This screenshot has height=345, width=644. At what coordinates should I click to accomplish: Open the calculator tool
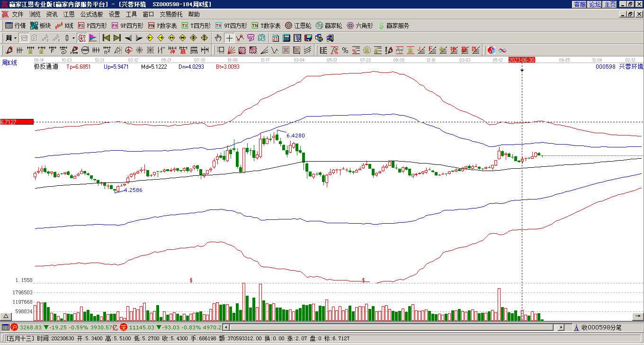[286, 38]
